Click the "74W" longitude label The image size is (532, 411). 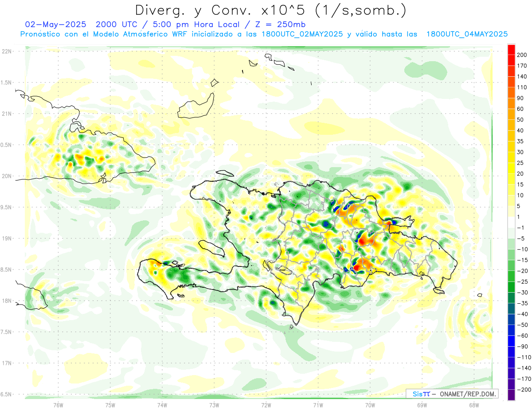pyautogui.click(x=162, y=405)
